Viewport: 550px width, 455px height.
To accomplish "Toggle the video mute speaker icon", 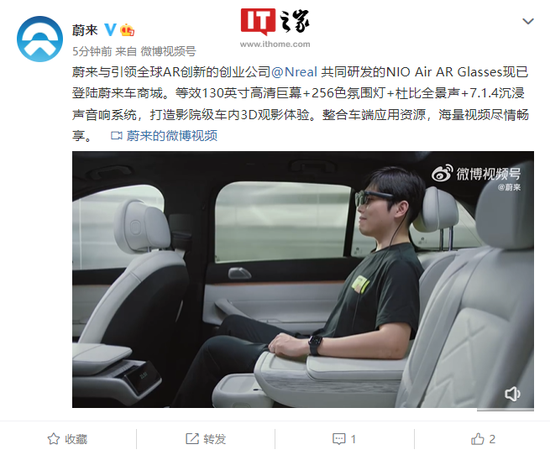I will tap(512, 394).
